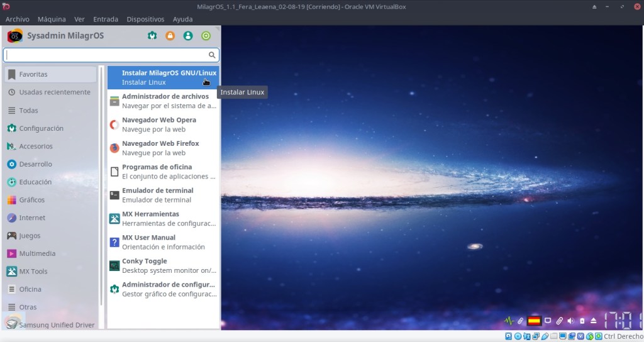The width and height of the screenshot is (644, 342).
Task: Open Emulador de terminal
Action: pos(164,195)
